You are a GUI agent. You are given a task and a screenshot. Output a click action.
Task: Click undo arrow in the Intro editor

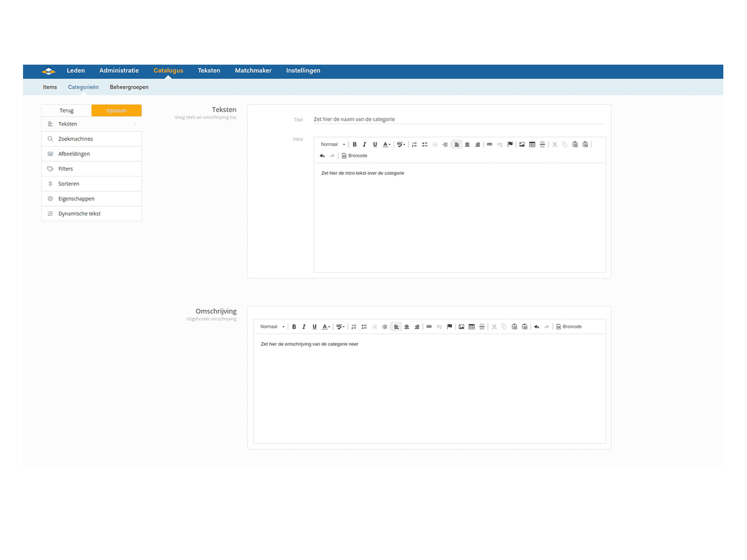(322, 156)
